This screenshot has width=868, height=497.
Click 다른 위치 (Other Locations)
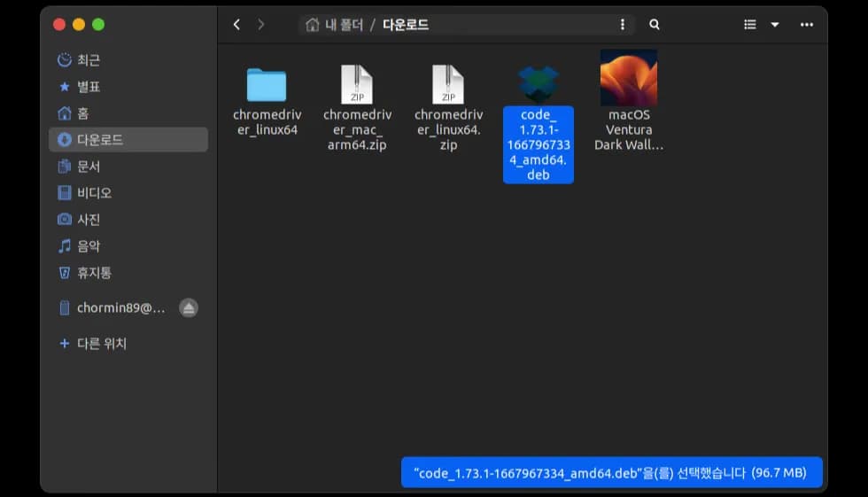pyautogui.click(x=101, y=344)
